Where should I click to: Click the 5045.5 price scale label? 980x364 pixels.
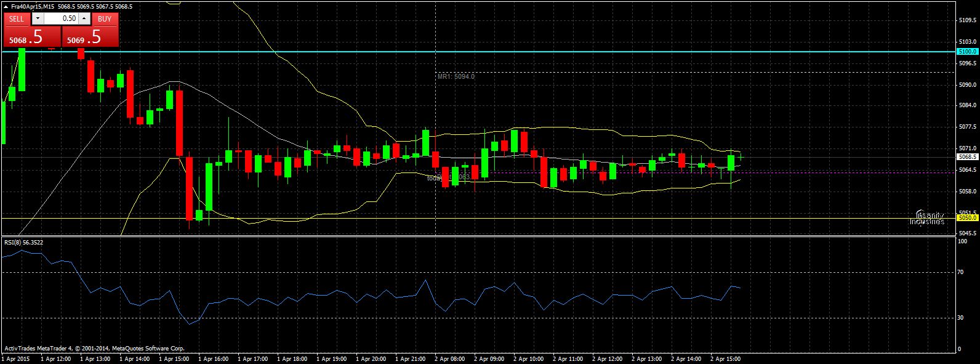tap(968, 233)
